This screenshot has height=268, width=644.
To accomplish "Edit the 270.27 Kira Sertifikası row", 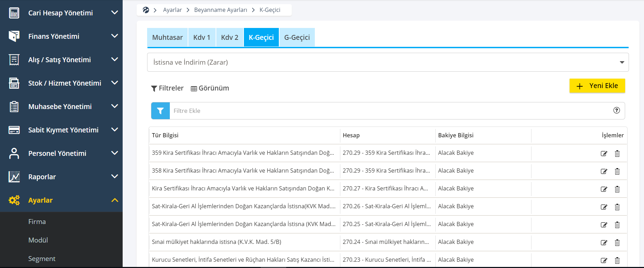I will coord(604,189).
